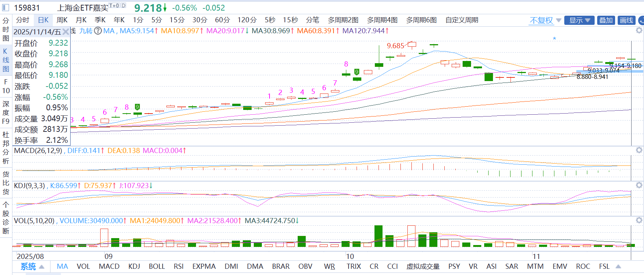The image size is (644, 275).
Task: Toggle 叠加 overlay mode
Action: point(606,20)
